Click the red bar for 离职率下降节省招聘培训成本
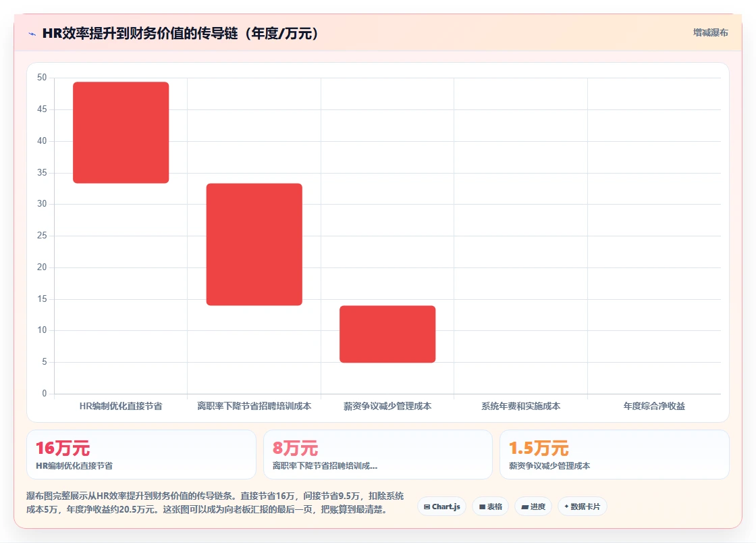The width and height of the screenshot is (756, 543). click(x=254, y=244)
